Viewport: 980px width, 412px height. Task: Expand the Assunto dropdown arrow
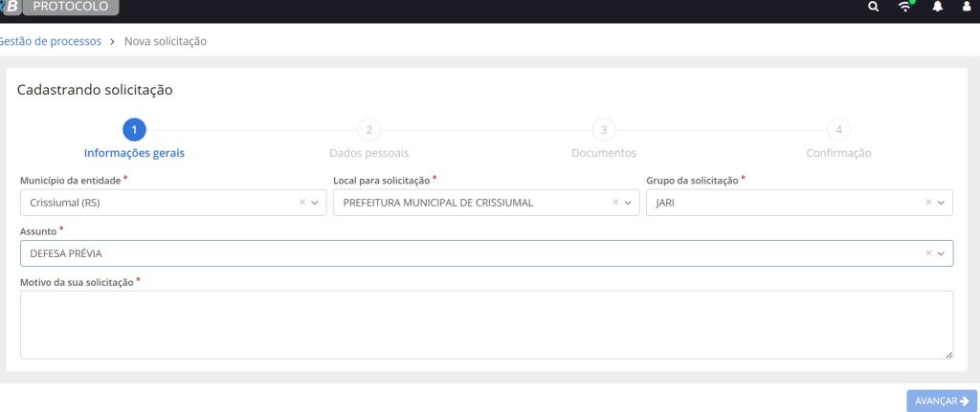(941, 253)
